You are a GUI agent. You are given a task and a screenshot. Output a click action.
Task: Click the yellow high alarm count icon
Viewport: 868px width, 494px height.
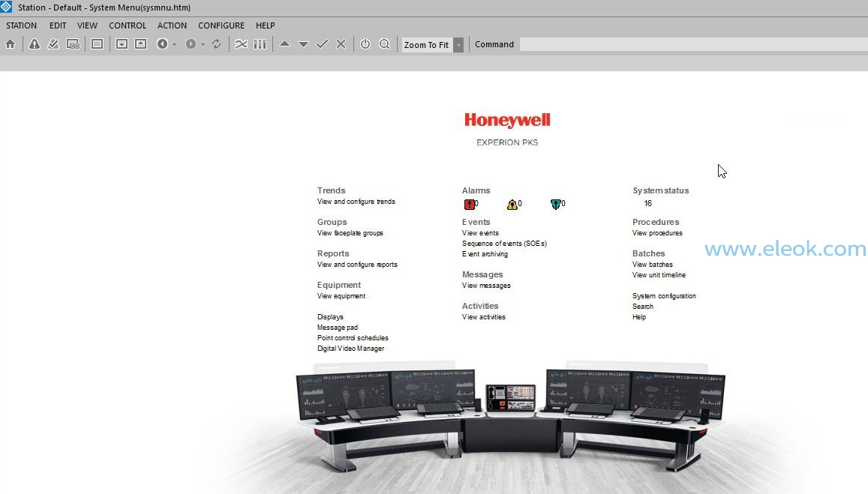pyautogui.click(x=512, y=204)
